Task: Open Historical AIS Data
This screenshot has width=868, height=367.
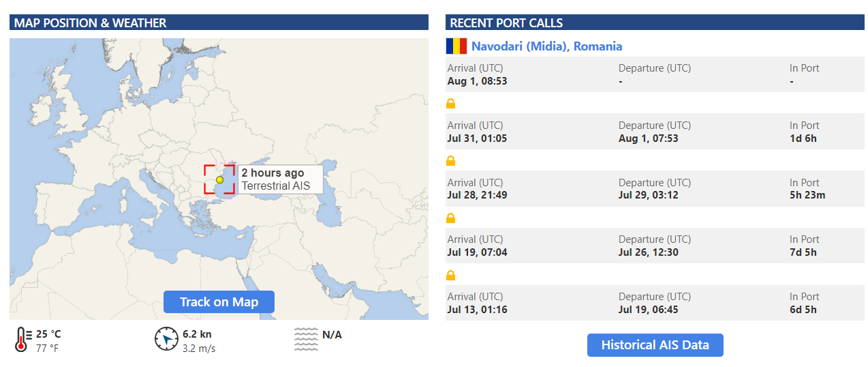Action: (655, 345)
